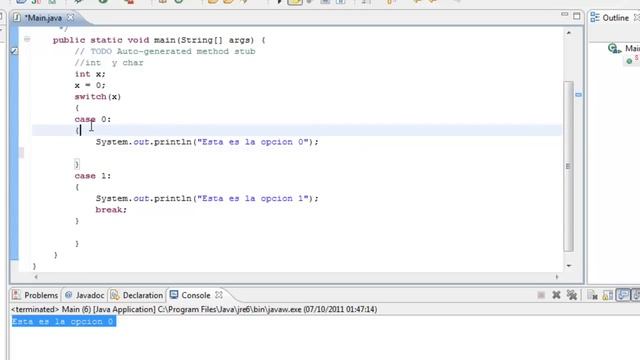The width and height of the screenshot is (640, 360).
Task: Collapse the main method using the fold marker
Action: (27, 40)
